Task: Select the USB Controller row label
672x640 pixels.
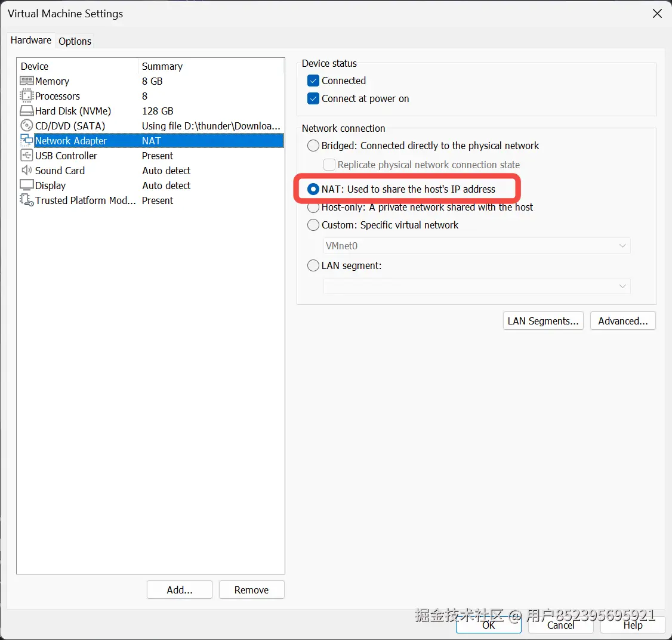Action: (x=66, y=156)
